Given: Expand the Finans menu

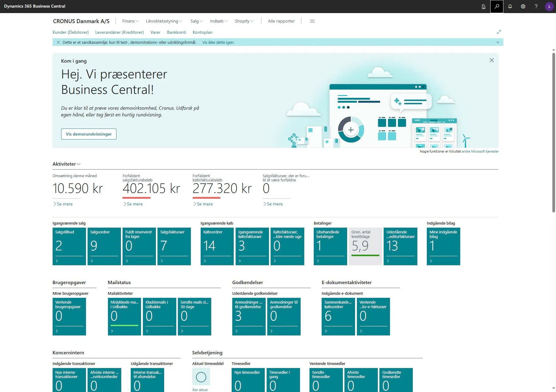Looking at the screenshot, I should pyautogui.click(x=130, y=21).
